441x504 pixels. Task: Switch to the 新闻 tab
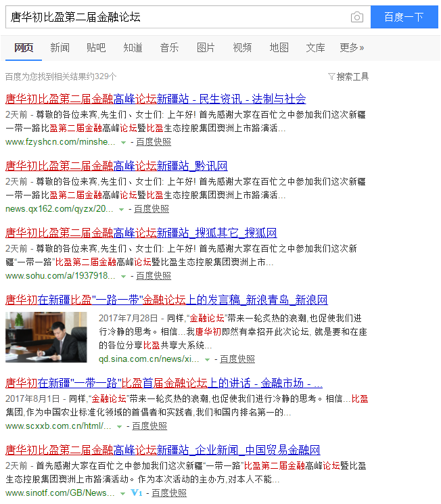pos(60,47)
